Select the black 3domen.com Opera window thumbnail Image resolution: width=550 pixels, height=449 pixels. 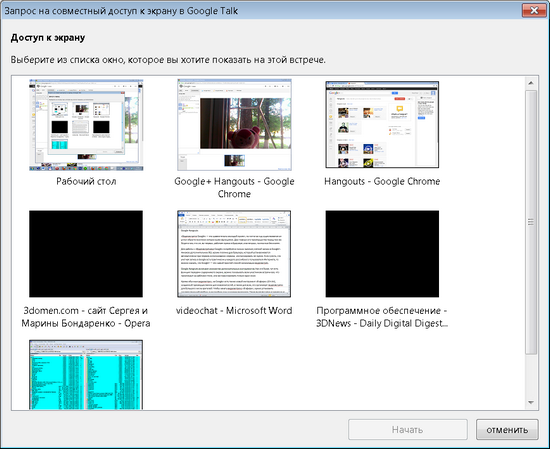(86, 254)
